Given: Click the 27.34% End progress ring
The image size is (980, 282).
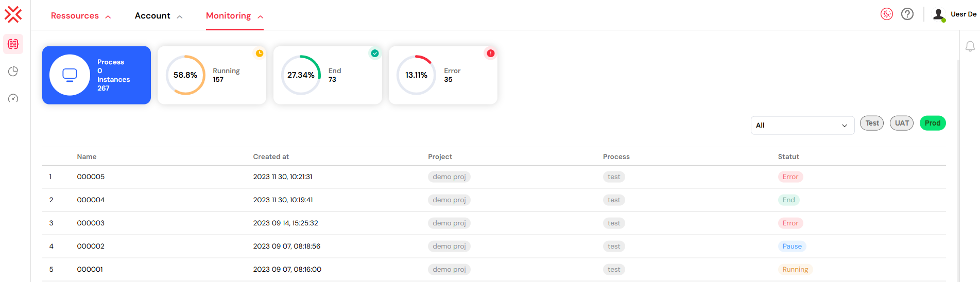Looking at the screenshot, I should click(301, 75).
